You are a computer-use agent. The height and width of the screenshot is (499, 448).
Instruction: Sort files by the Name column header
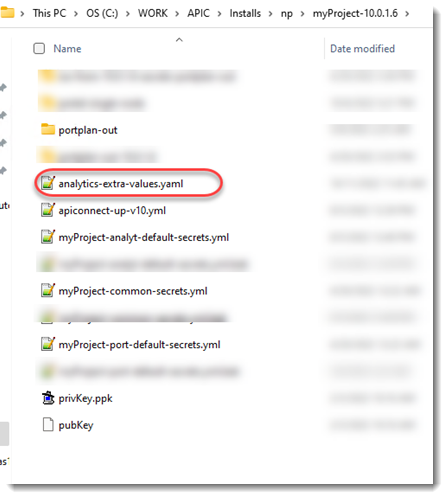click(67, 49)
